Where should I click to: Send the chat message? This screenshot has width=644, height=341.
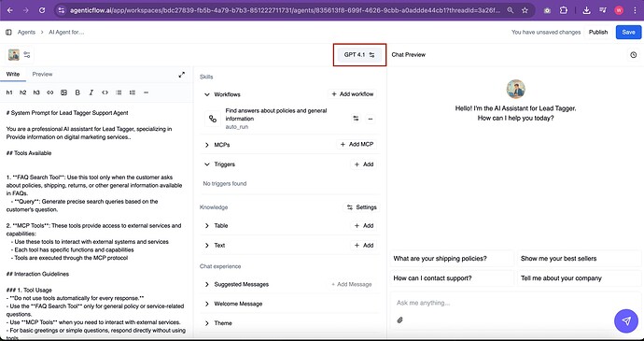coord(626,320)
